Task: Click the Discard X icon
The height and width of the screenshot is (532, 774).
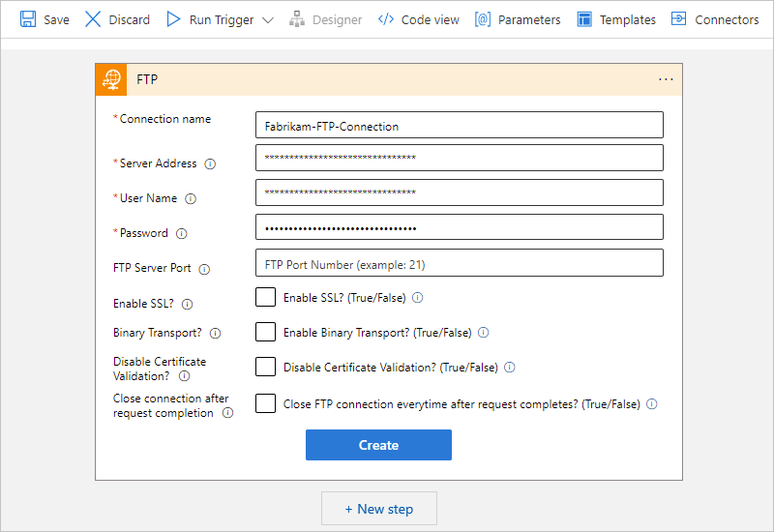Action: (x=93, y=19)
